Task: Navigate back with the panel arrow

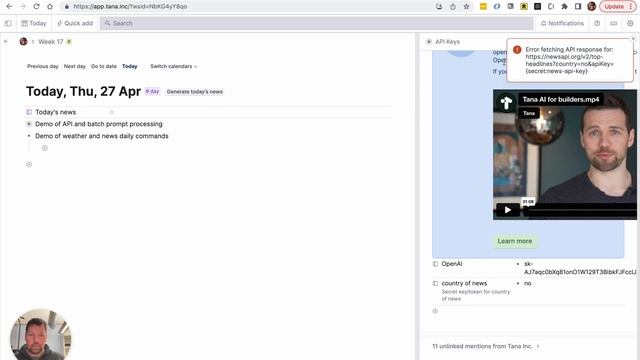Action: [x=6, y=42]
